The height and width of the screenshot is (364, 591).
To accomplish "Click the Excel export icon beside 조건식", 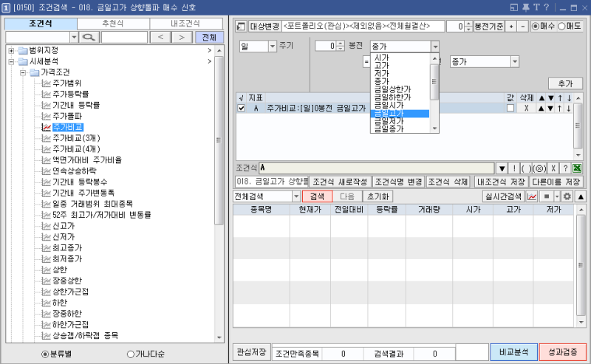I will pyautogui.click(x=577, y=168).
